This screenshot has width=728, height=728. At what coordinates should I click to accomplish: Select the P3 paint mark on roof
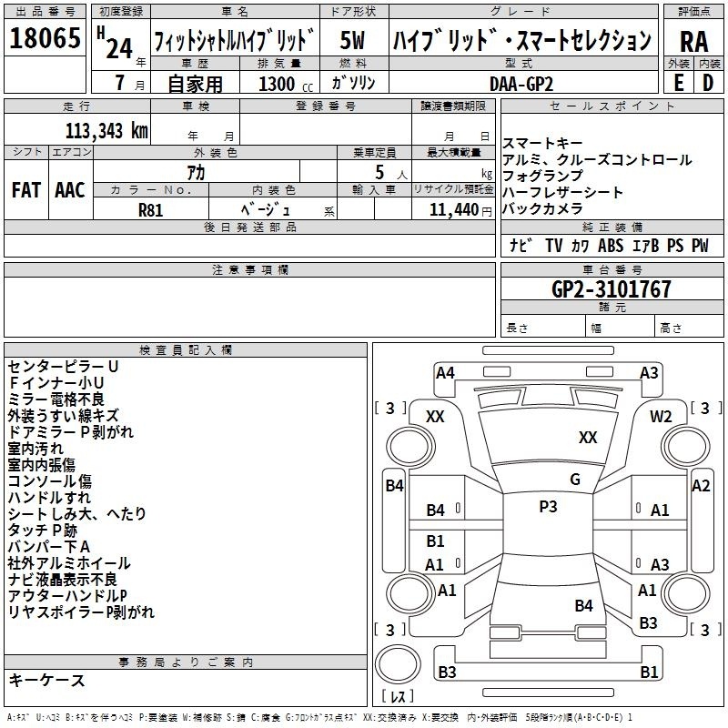tap(548, 507)
